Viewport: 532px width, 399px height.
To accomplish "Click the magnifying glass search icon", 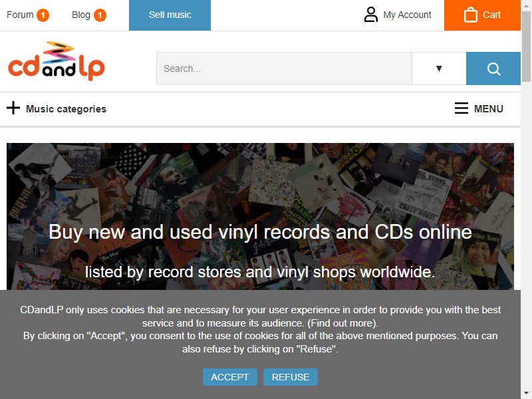I will (x=493, y=68).
